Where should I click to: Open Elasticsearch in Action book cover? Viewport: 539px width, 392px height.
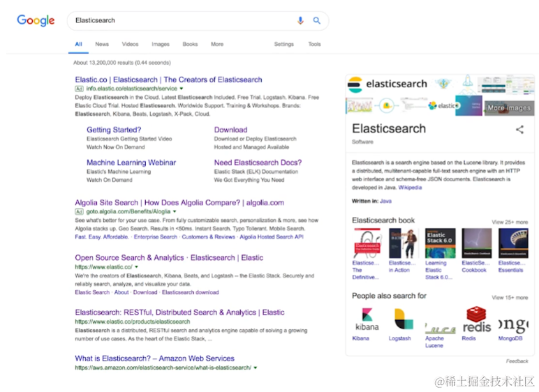(x=404, y=243)
